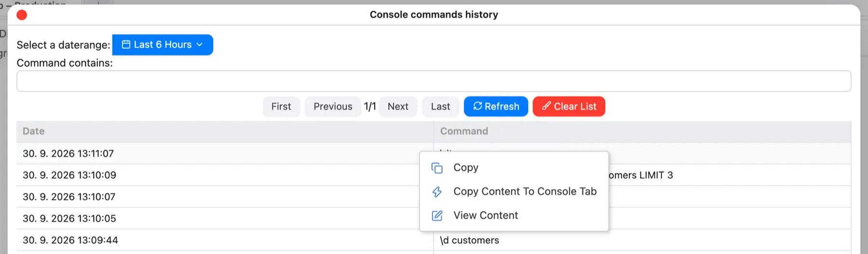Open the Last 6 Hours daterange dropdown chevron
Viewport: 868px width, 254px height.
(x=200, y=44)
